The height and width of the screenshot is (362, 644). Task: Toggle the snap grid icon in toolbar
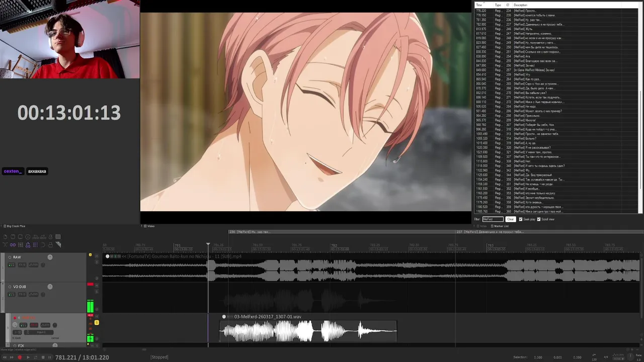(35, 245)
